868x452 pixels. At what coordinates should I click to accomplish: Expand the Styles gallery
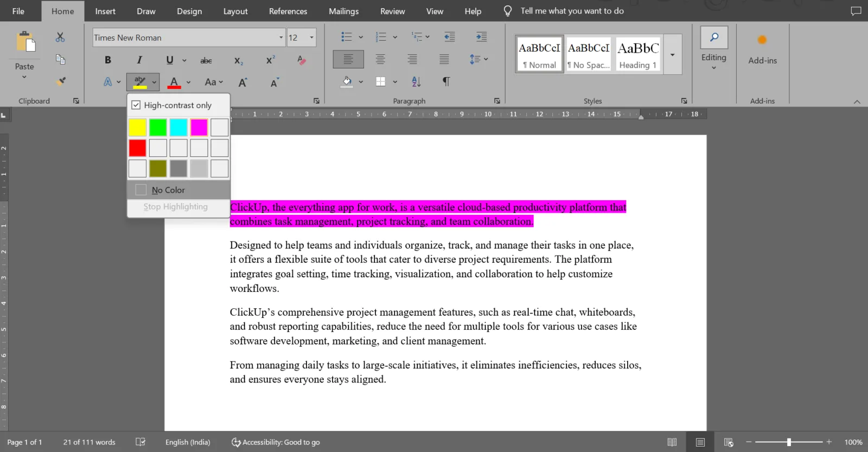(673, 54)
